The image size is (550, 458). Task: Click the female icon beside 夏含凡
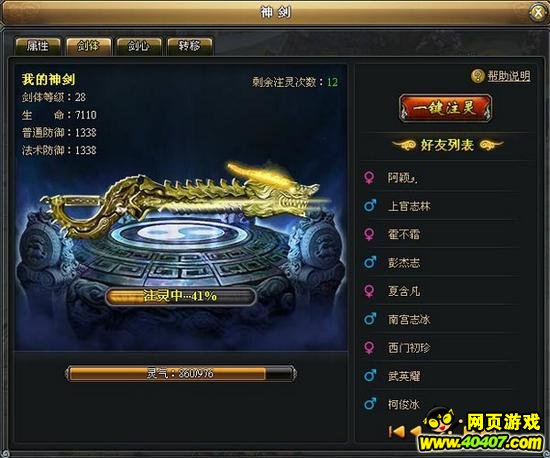pos(369,291)
